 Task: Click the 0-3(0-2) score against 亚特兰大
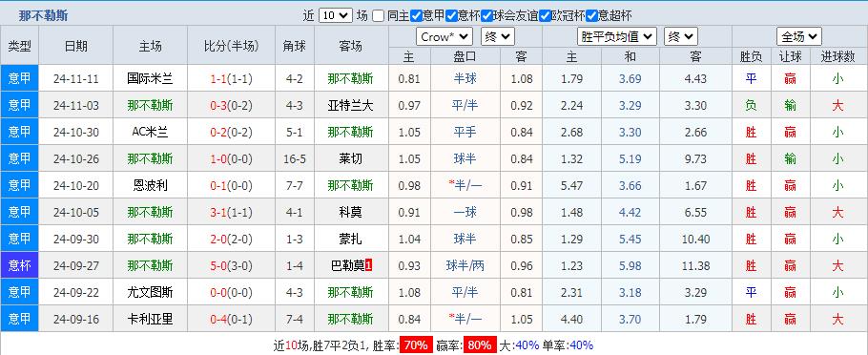tap(232, 105)
